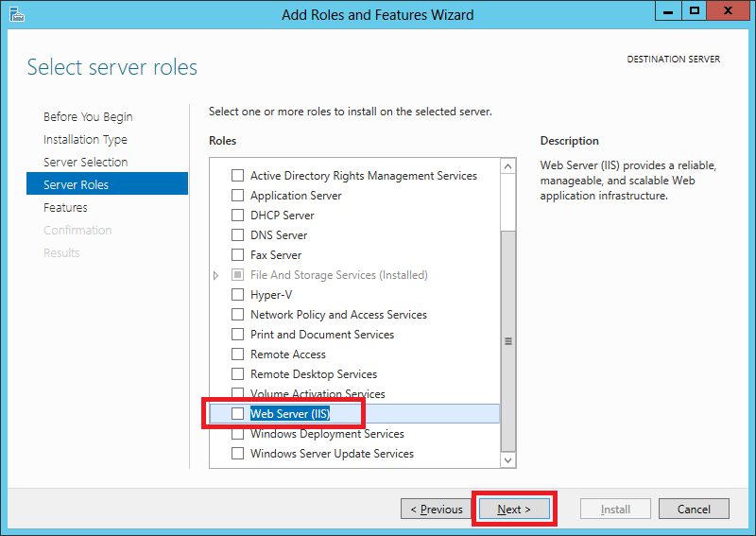
Task: Check the Web Server (IIS) checkbox
Action: (238, 413)
